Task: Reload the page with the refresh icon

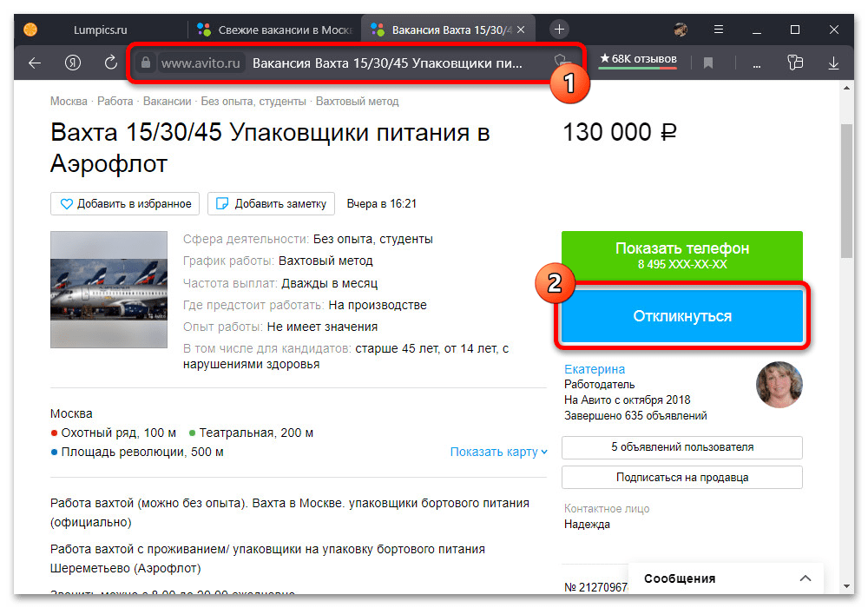Action: tap(111, 63)
